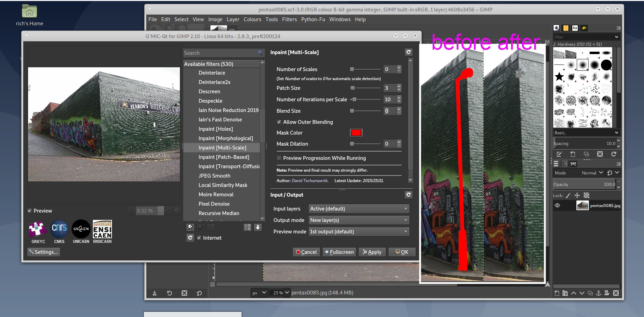Toggle Lock pixels brush icon
The height and width of the screenshot is (317, 644).
click(x=568, y=196)
